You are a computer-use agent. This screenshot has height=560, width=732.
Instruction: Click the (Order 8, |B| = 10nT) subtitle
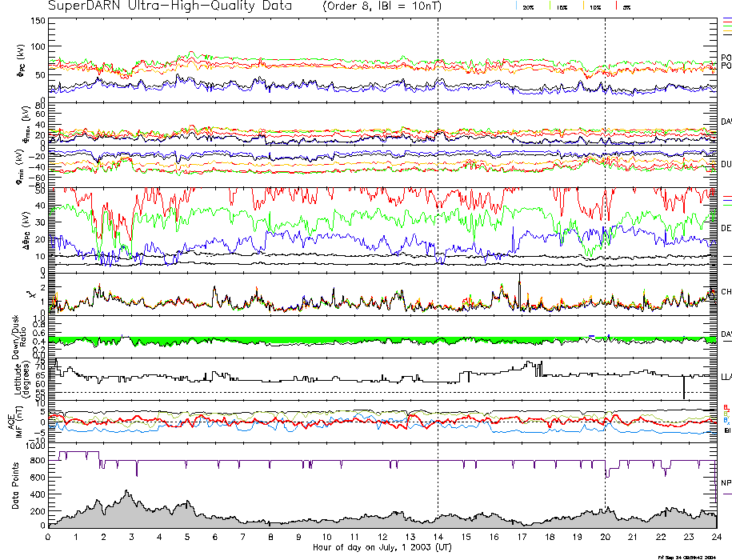381,6
